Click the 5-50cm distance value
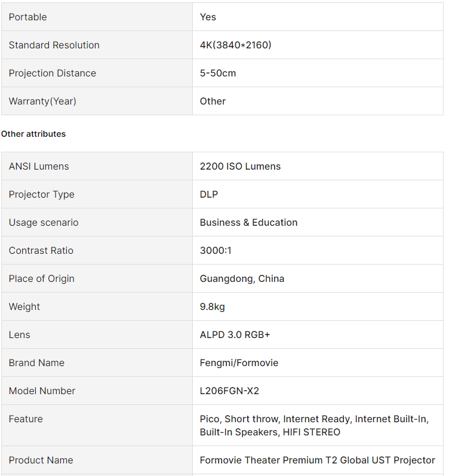Viewport: 449px width, 476px height. [x=218, y=73]
